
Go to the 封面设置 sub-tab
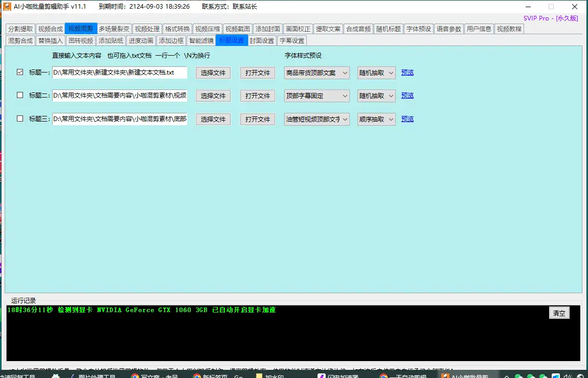(262, 41)
